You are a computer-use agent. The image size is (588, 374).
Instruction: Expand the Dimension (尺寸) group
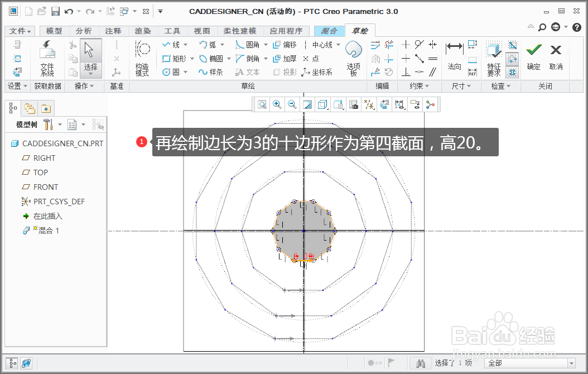[x=461, y=86]
